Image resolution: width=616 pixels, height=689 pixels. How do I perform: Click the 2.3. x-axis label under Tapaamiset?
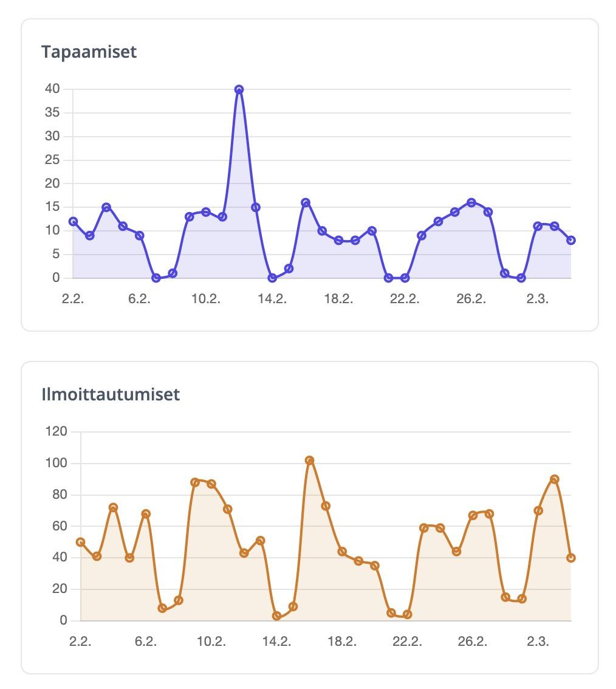(537, 299)
